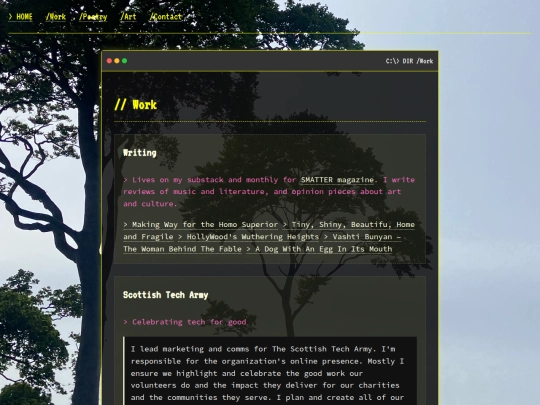Open 'Vashti Bunyan – The Woman Behind The Fable'

click(x=362, y=237)
